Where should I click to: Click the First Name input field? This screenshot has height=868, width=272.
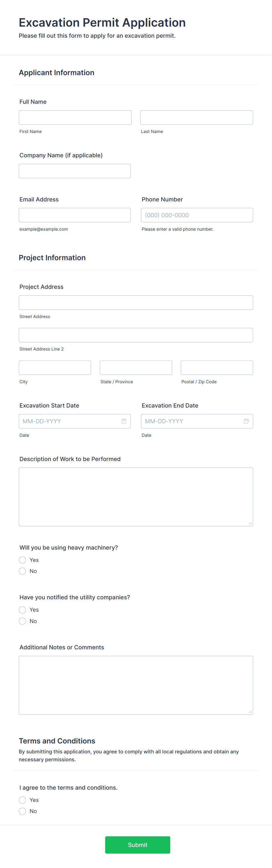75,117
